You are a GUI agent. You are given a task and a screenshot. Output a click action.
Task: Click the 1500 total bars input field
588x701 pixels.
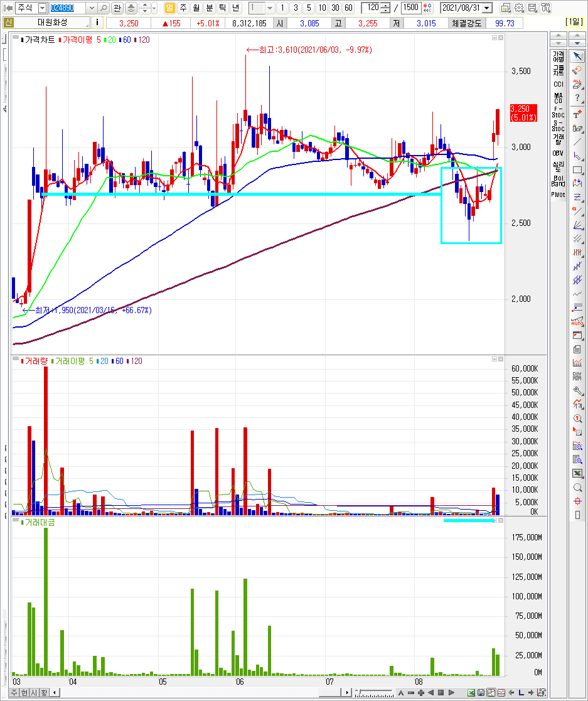[410, 8]
